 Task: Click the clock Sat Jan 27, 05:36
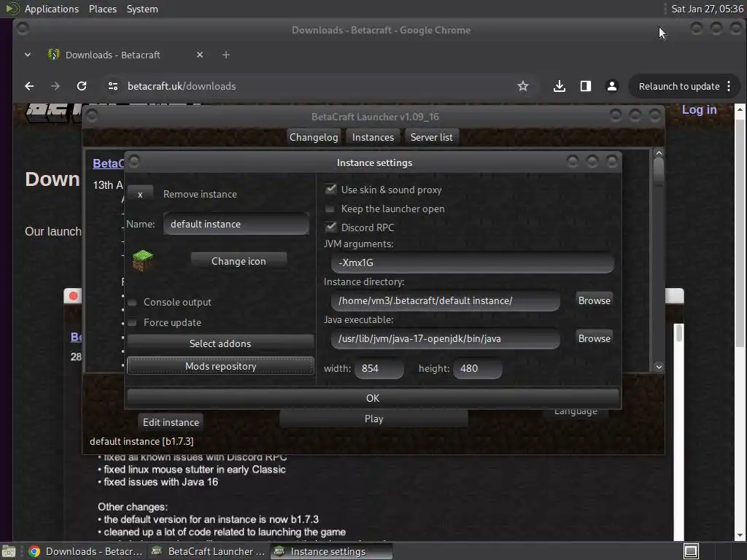707,9
